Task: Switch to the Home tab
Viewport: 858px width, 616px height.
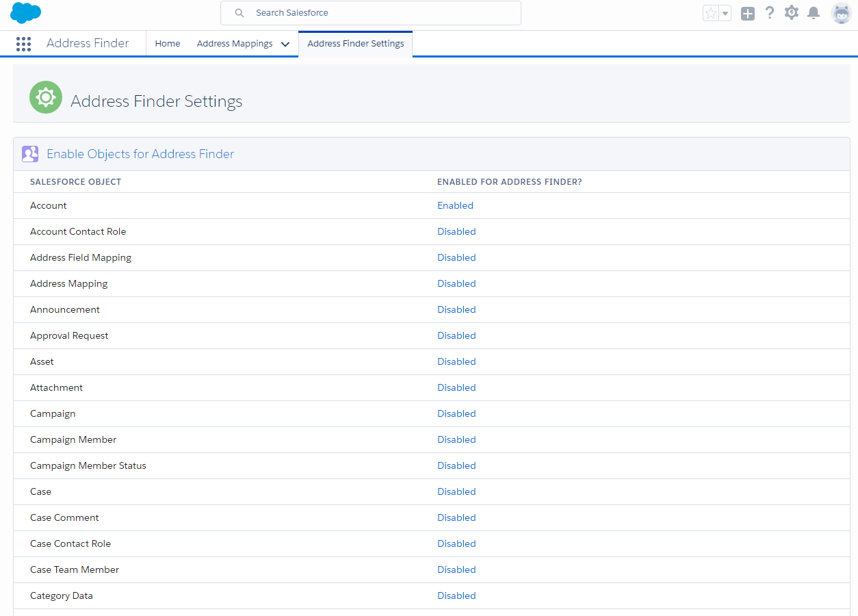Action: click(167, 43)
